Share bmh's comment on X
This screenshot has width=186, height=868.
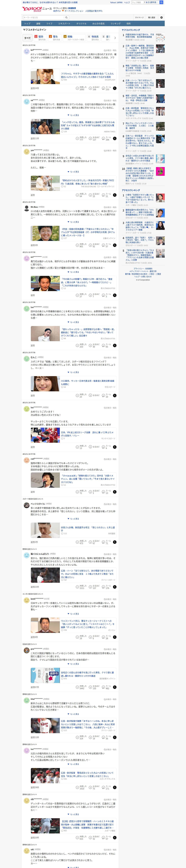pos(115,637)
